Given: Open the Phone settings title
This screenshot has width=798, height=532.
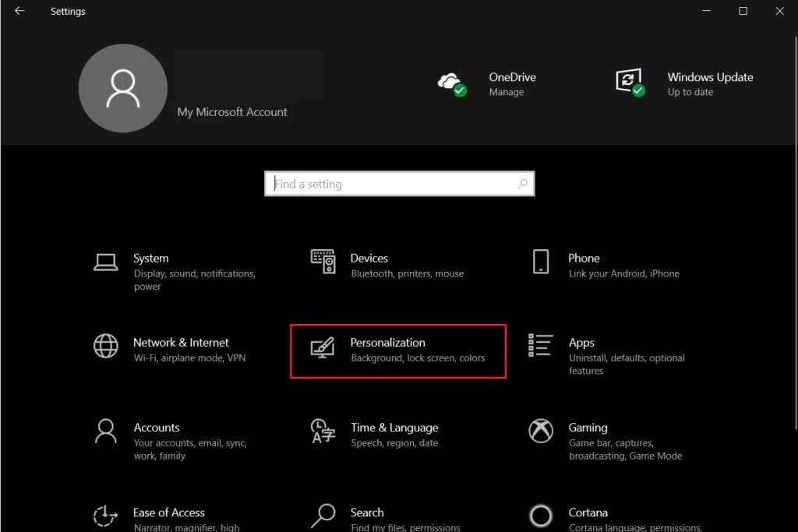Looking at the screenshot, I should tap(584, 259).
